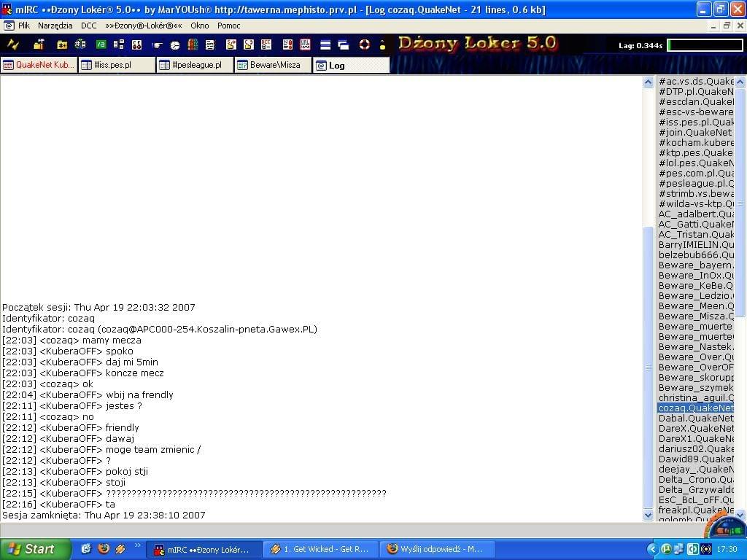Select the cozaq.QuakeNet log entry

(695, 408)
